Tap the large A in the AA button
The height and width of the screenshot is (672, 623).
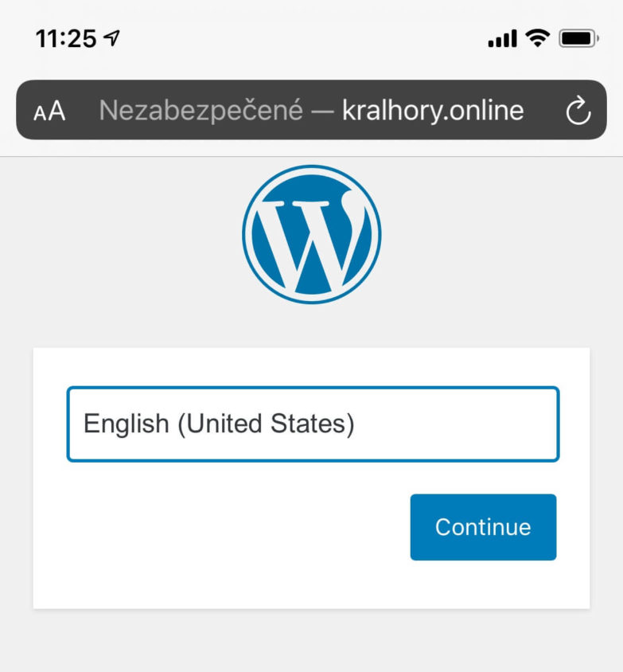point(57,111)
